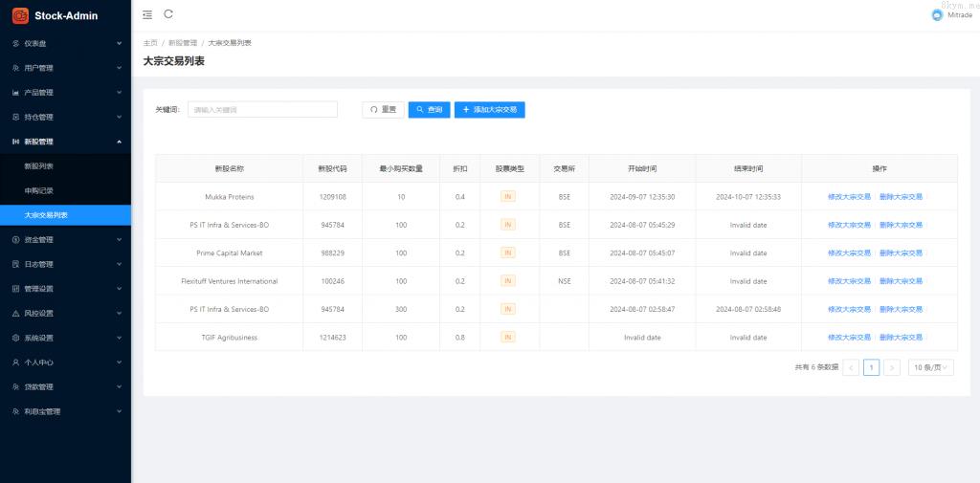The image size is (980, 483).
Task: Click the 关键词 keyword input field
Action: 262,110
